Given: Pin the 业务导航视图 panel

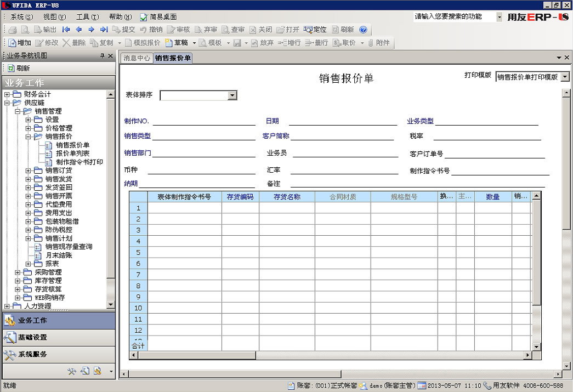Looking at the screenshot, I should (x=102, y=56).
